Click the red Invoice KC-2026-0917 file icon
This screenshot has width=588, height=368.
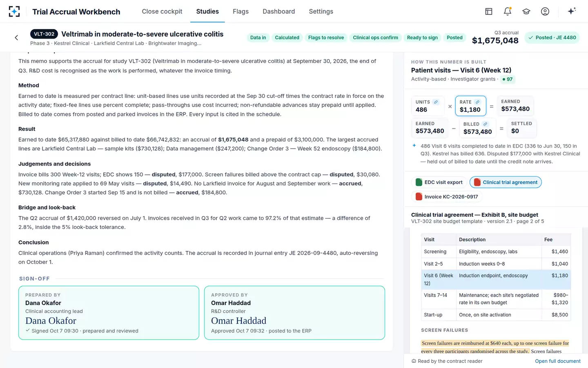419,197
